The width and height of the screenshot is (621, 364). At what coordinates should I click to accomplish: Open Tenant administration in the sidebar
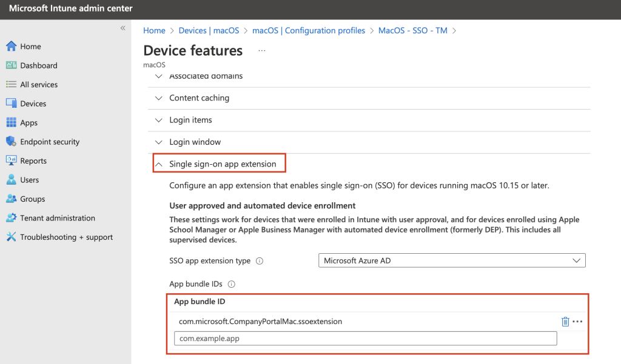[x=57, y=218]
